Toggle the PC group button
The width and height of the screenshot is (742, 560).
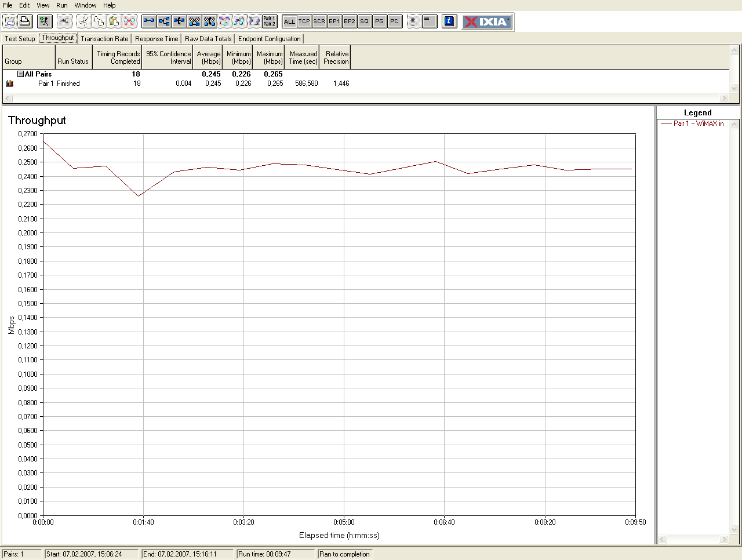tap(395, 21)
